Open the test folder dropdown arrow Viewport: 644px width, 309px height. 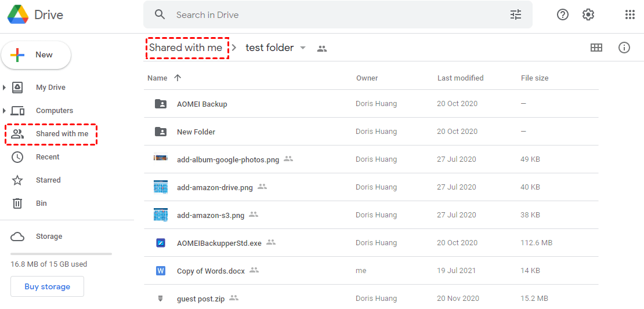pos(303,48)
